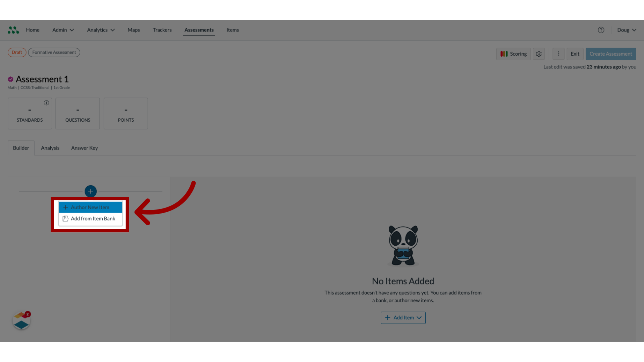This screenshot has width=644, height=362.
Task: Select the Analytics navigation menu item
Action: [100, 29]
